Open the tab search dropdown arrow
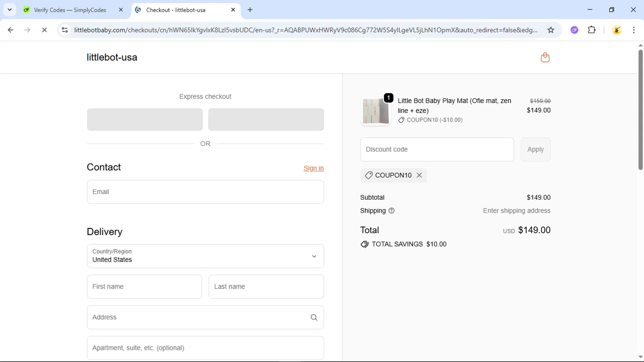Image resolution: width=644 pixels, height=362 pixels. tap(9, 10)
